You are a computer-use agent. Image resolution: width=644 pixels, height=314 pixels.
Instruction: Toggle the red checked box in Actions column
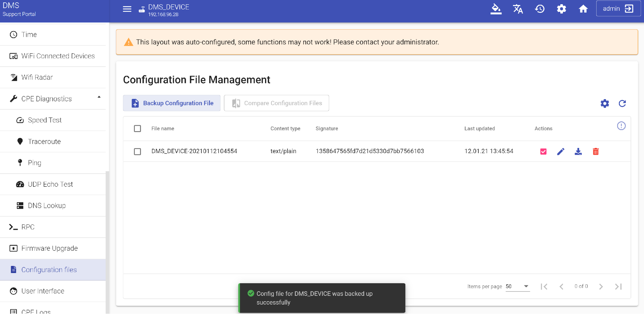[543, 152]
